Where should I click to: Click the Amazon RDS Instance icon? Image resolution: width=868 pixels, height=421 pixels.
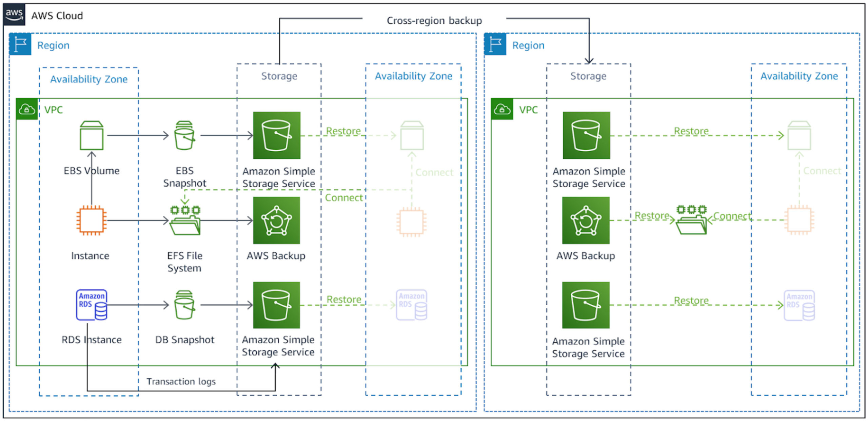[x=92, y=305]
